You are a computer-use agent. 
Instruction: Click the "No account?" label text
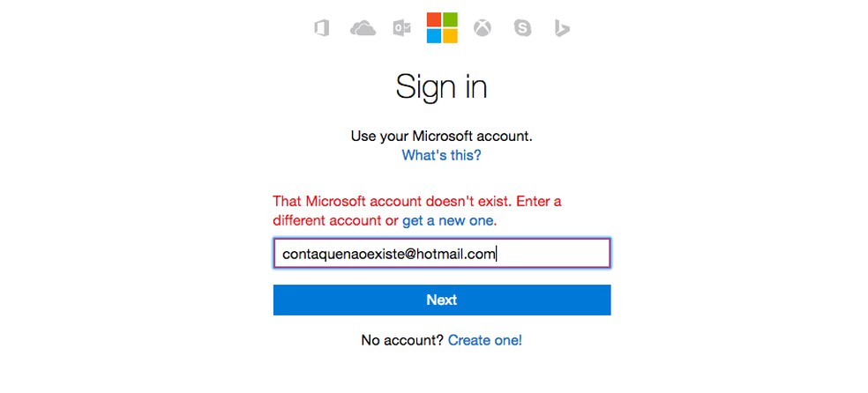tap(402, 339)
